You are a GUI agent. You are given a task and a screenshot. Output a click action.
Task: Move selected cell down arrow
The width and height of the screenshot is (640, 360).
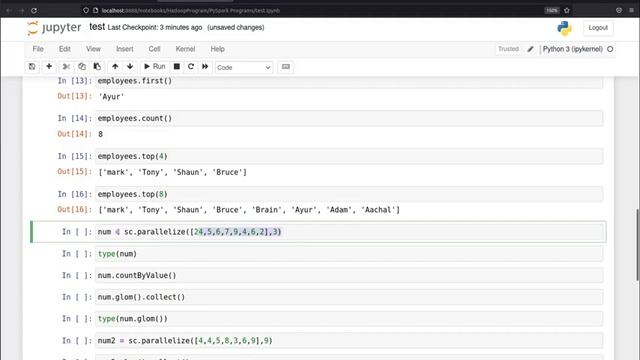[x=130, y=67]
